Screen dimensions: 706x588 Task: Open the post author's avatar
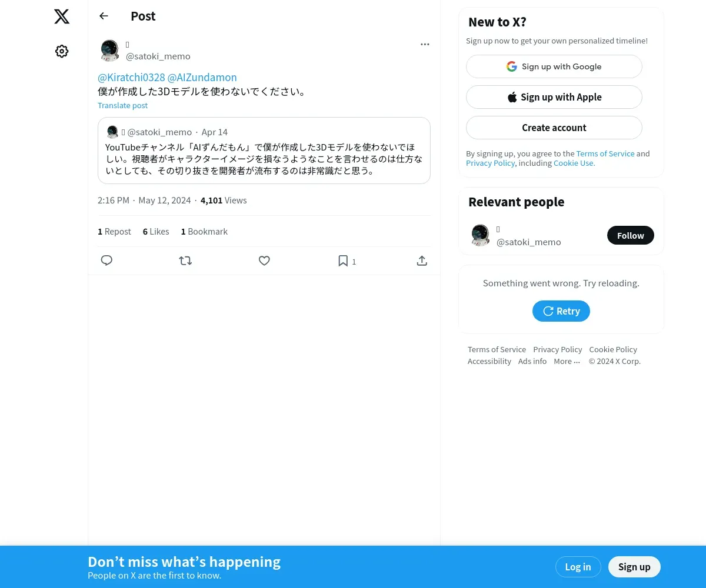pos(109,51)
